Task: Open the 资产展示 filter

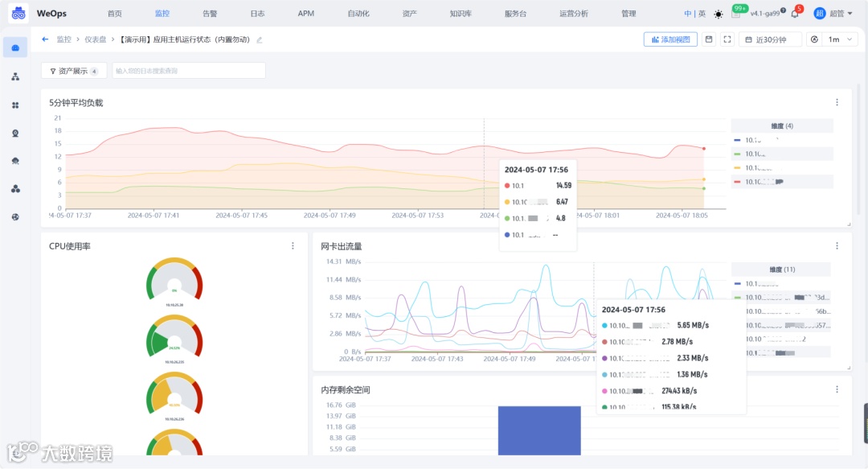Action: point(74,71)
